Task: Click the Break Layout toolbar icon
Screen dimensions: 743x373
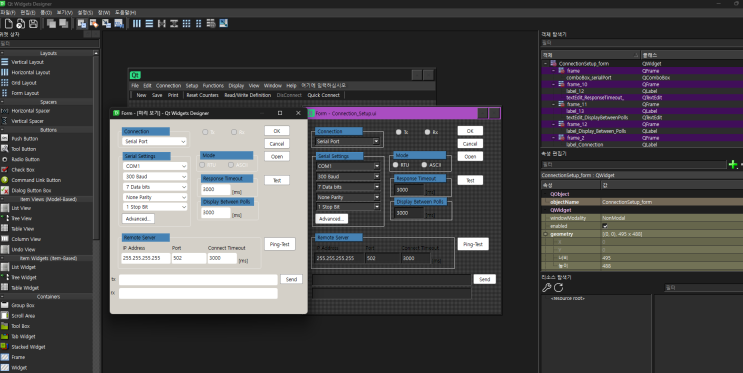Action: pyautogui.click(x=211, y=23)
